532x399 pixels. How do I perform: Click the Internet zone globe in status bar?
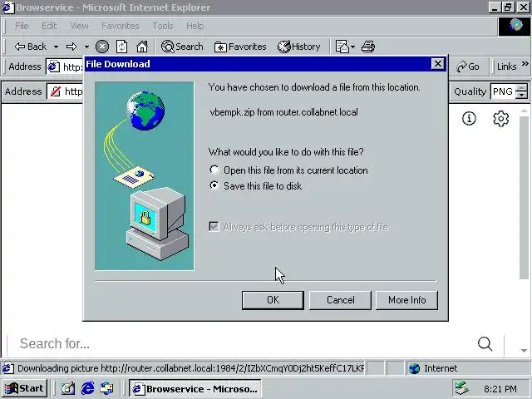[415, 368]
